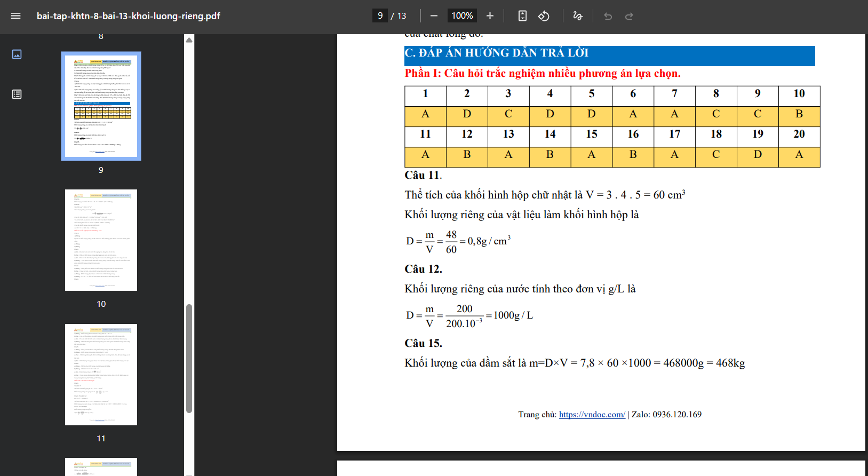This screenshot has height=476, width=868.
Task: Click the sidebar scrollbar thumb
Action: 189,359
